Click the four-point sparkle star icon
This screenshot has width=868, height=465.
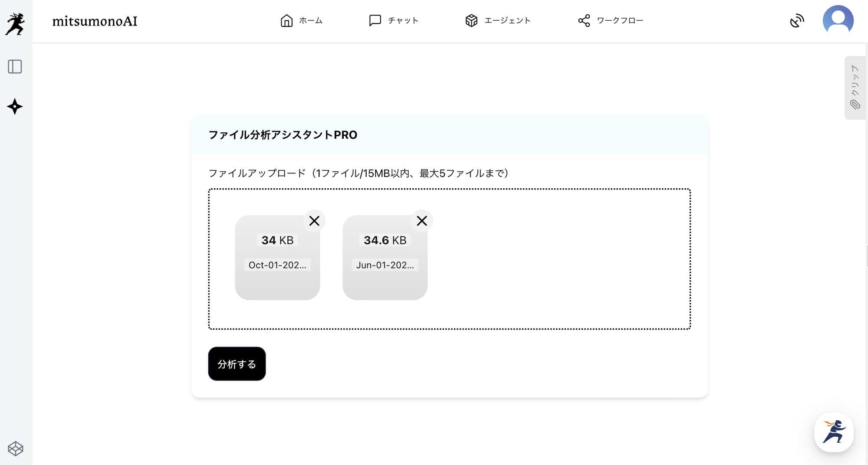tap(15, 107)
